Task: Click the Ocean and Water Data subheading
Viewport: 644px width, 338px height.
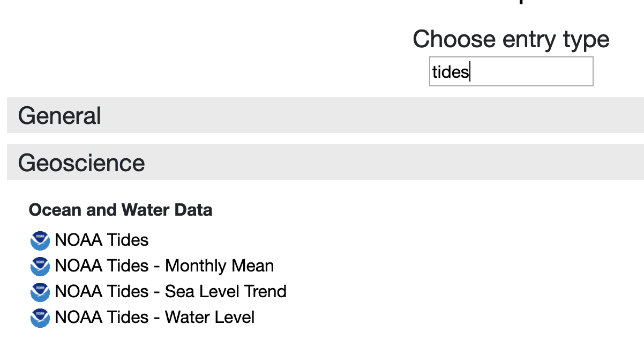Action: tap(121, 210)
